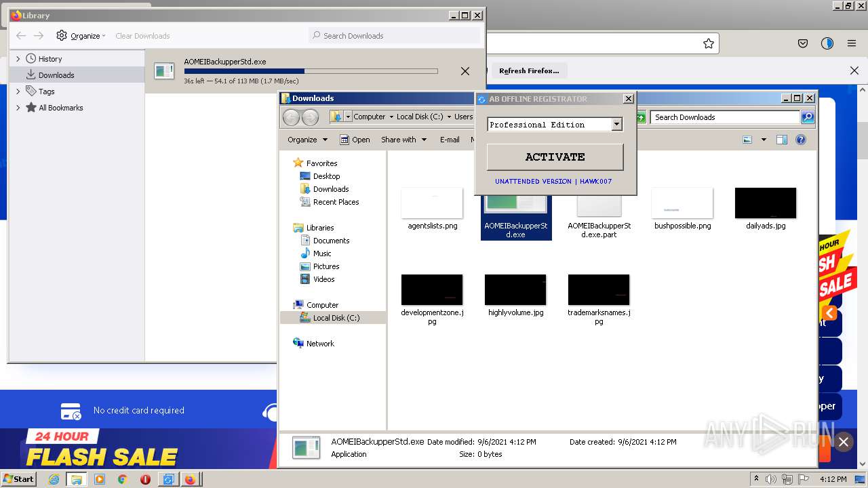Viewport: 868px width, 488px height.
Task: Focus the Search Downloads field in Library
Action: click(395, 36)
